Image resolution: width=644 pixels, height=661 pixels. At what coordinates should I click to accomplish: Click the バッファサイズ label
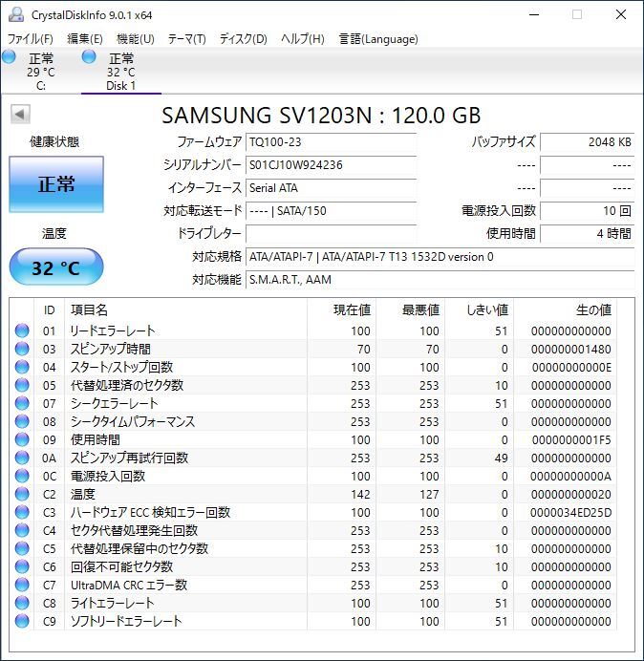pos(504,141)
